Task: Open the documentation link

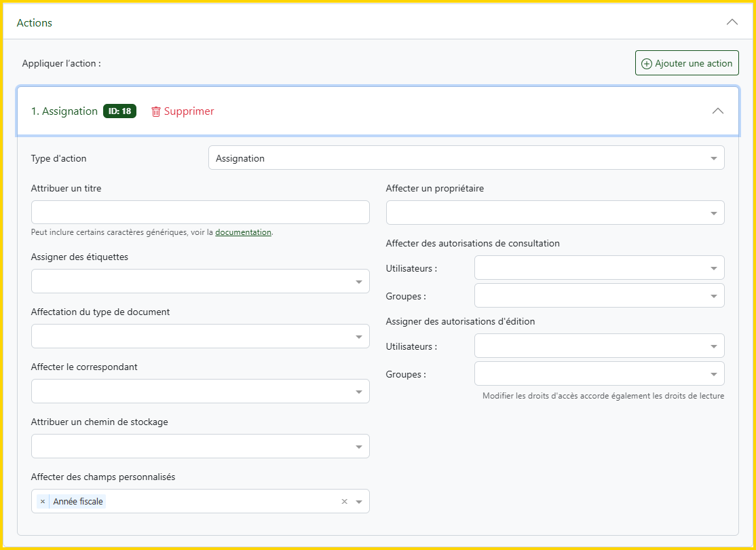Action: (x=243, y=232)
